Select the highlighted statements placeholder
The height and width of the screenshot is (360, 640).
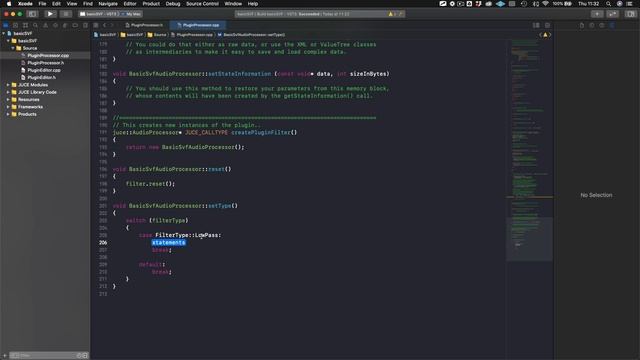coord(169,242)
